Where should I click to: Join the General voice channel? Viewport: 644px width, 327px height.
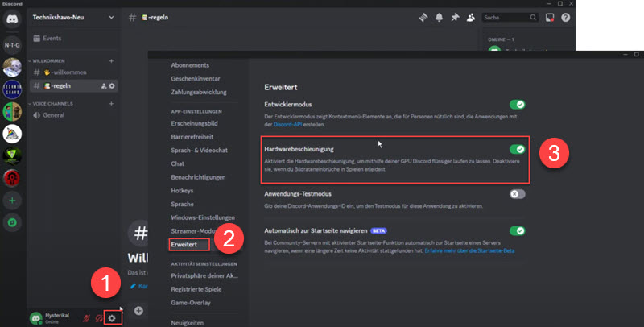pyautogui.click(x=73, y=115)
